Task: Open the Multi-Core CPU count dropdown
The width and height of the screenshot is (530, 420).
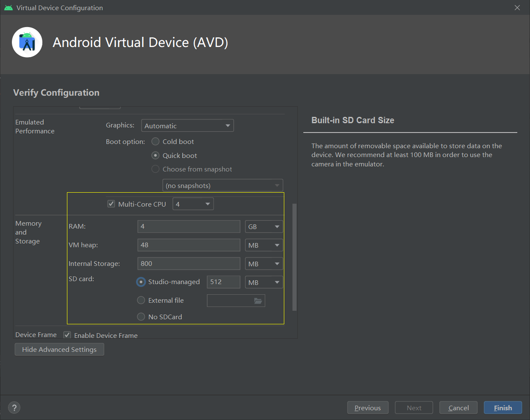Action: [x=193, y=204]
